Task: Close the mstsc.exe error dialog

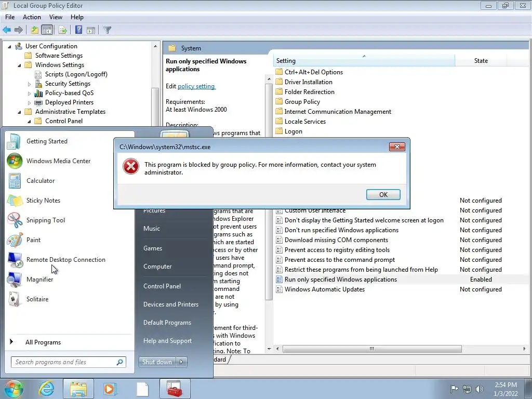Action: click(396, 147)
